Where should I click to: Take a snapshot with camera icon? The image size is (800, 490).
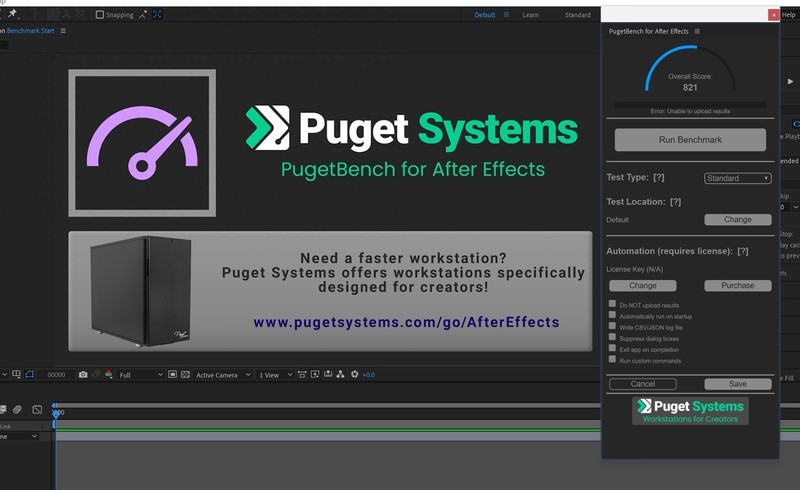[83, 375]
